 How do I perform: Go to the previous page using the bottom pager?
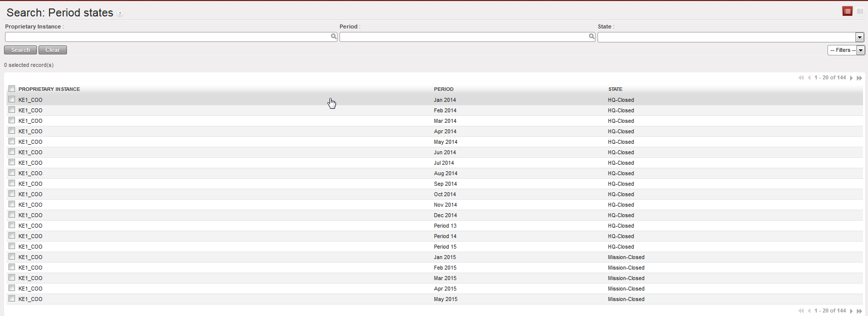click(809, 311)
